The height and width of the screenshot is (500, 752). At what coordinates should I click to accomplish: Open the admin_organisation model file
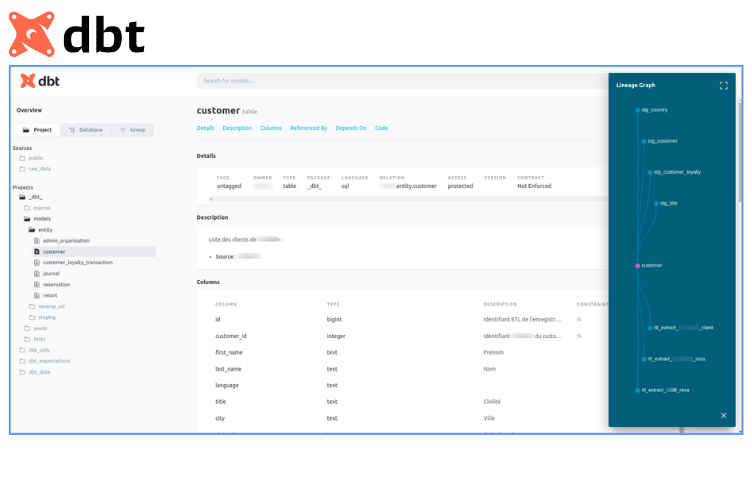pyautogui.click(x=66, y=241)
